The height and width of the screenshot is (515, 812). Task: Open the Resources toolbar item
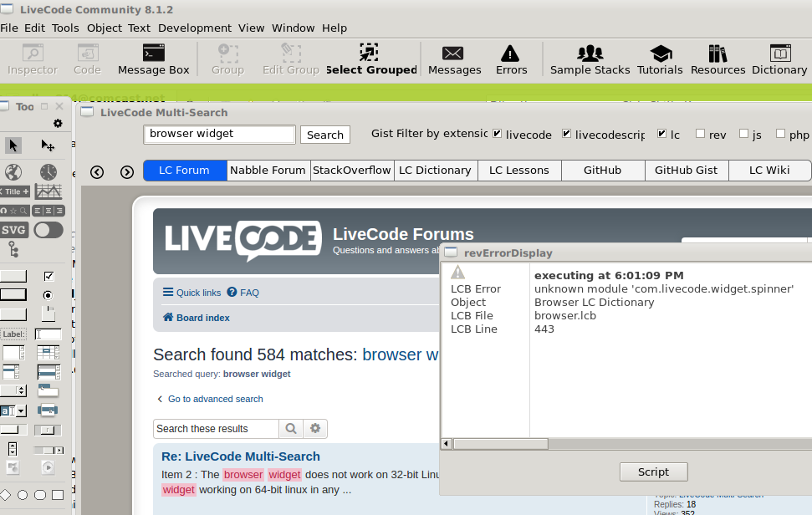tap(718, 60)
